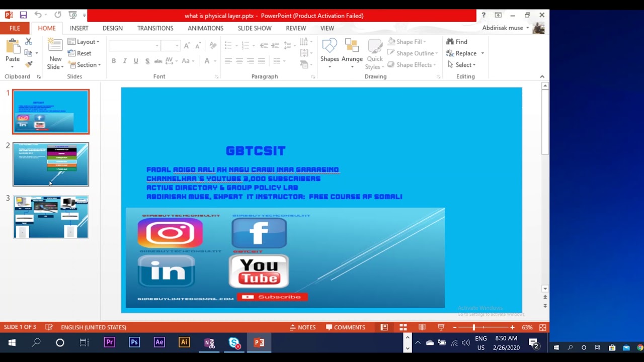Image resolution: width=644 pixels, height=362 pixels.
Task: Toggle left text alignment
Action: 228,61
